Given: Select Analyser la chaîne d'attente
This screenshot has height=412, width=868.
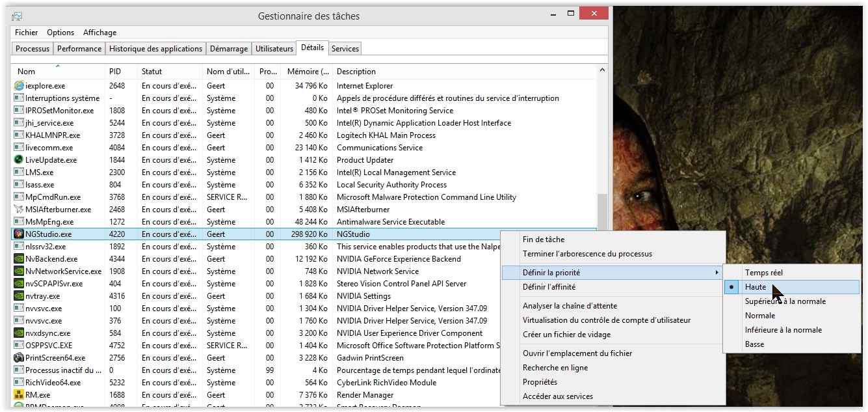Looking at the screenshot, I should click(612, 306).
